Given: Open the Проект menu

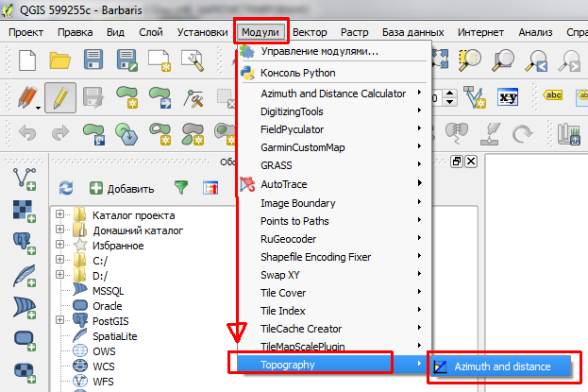Looking at the screenshot, I should coord(25,32).
